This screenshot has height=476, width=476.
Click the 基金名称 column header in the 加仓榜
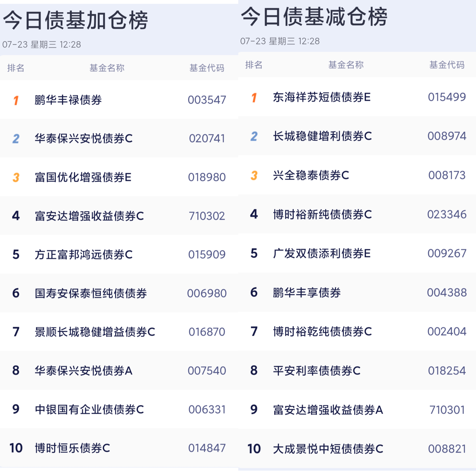107,68
